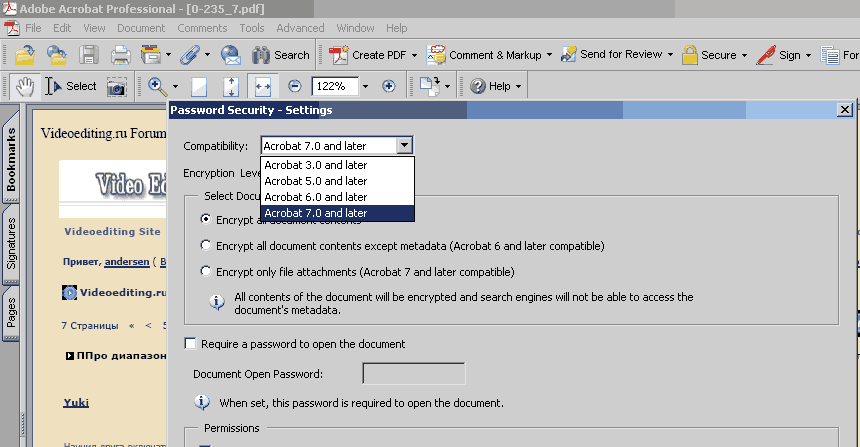Close the Password Security Settings dialog
The width and height of the screenshot is (860, 447).
pos(845,110)
